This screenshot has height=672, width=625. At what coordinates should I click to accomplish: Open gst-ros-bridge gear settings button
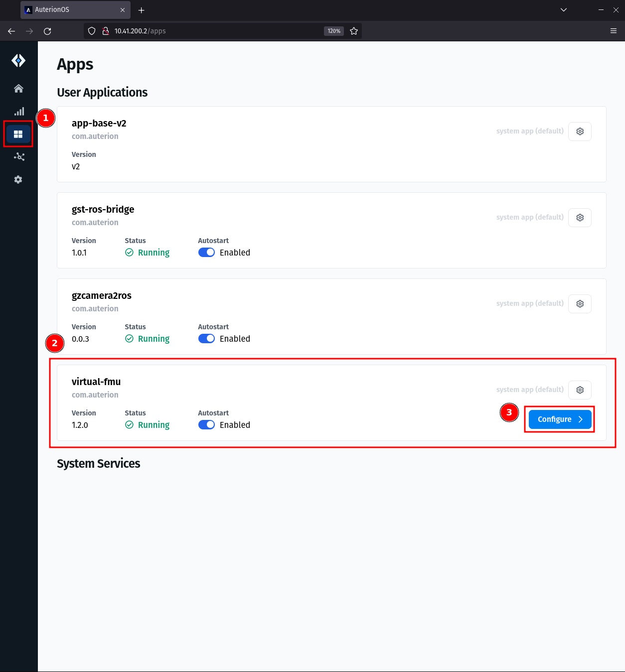pos(580,218)
